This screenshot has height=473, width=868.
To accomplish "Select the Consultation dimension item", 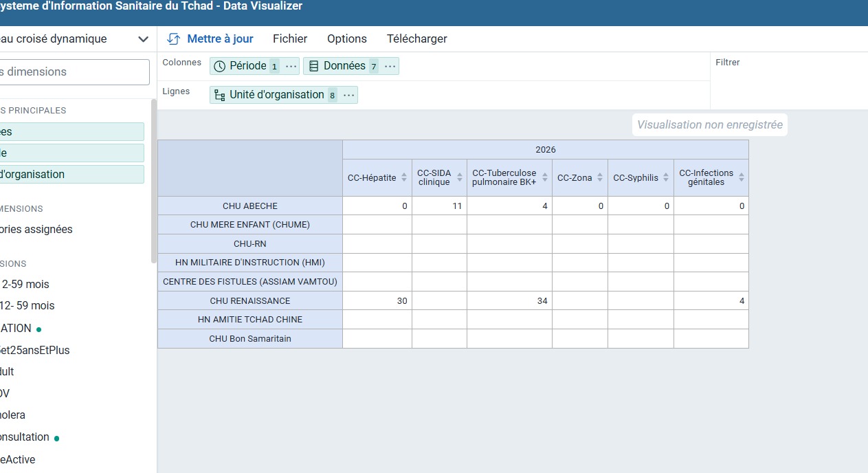I will tap(25, 437).
